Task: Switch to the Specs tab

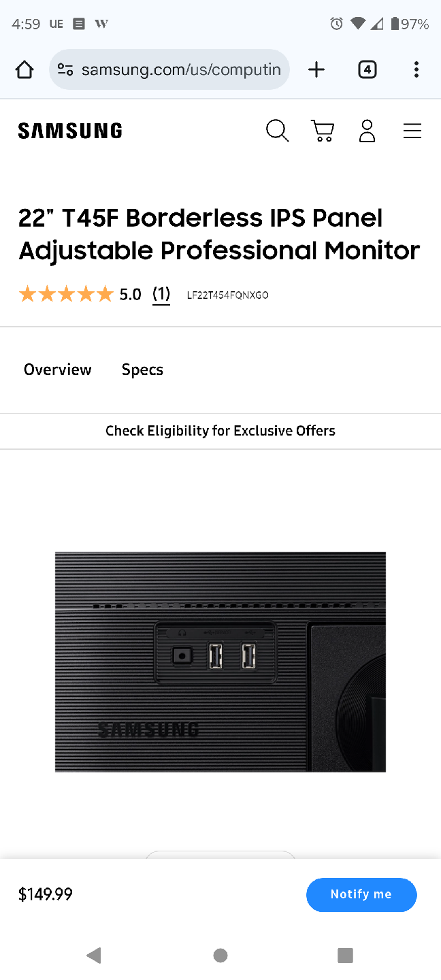Action: point(142,370)
